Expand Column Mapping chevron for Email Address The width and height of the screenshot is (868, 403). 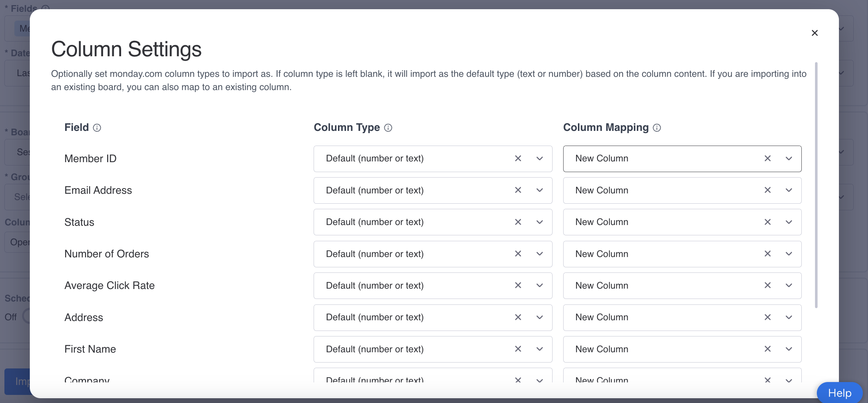(789, 190)
